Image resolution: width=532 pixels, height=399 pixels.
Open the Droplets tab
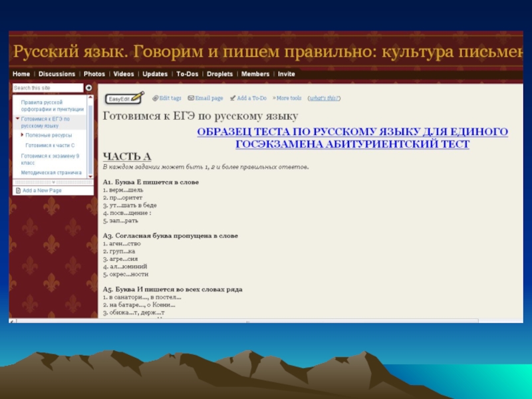(x=220, y=74)
